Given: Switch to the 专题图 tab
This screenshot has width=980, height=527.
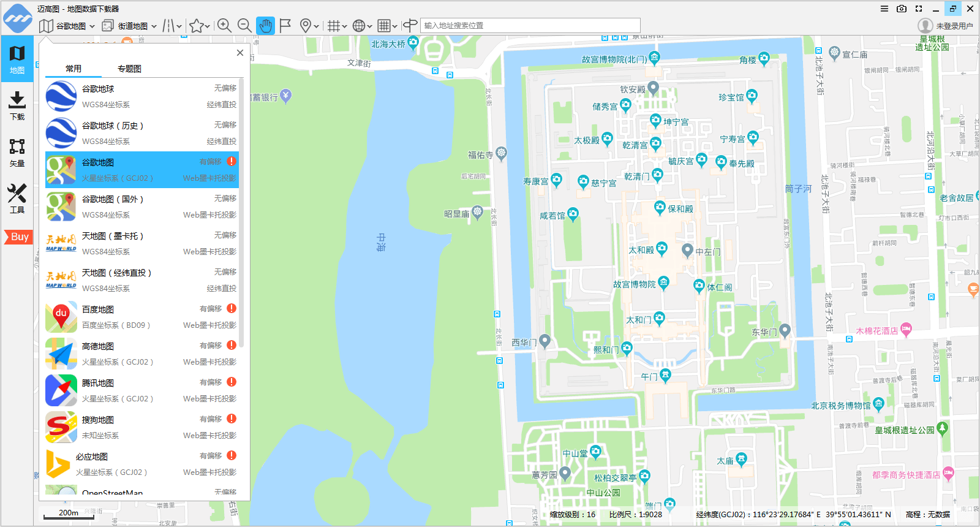Looking at the screenshot, I should [129, 69].
